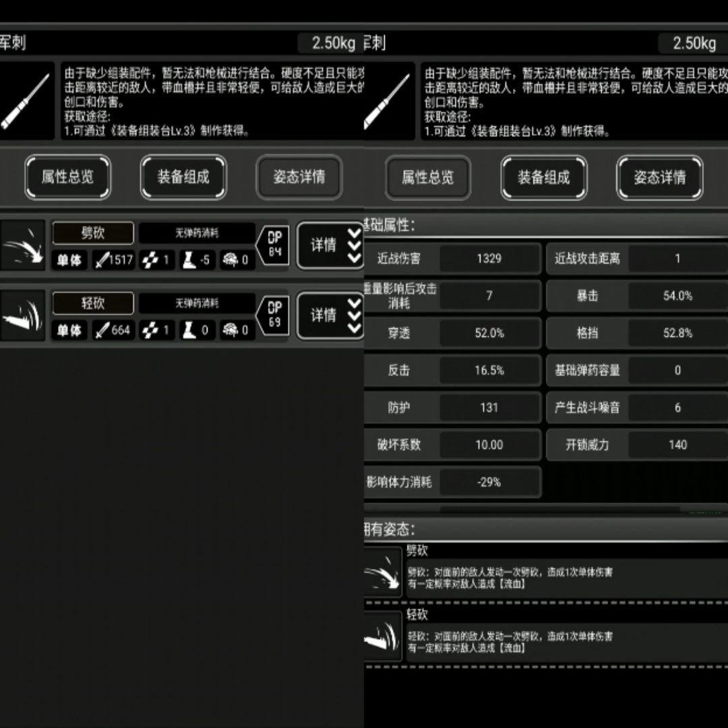Tap the brain icon in 劈砍 row
Viewport: 728px width, 728px height.
coord(231,260)
